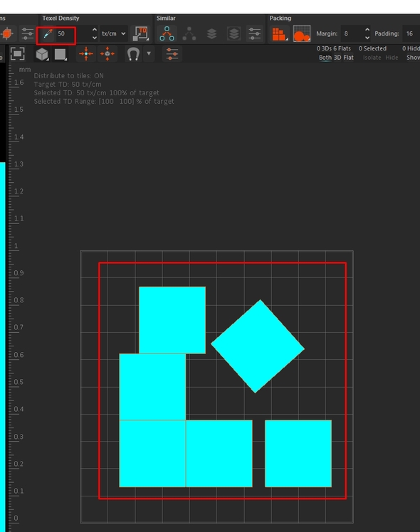The image size is (420, 532).
Task: Run the orange Pack islands icon
Action: (x=279, y=33)
